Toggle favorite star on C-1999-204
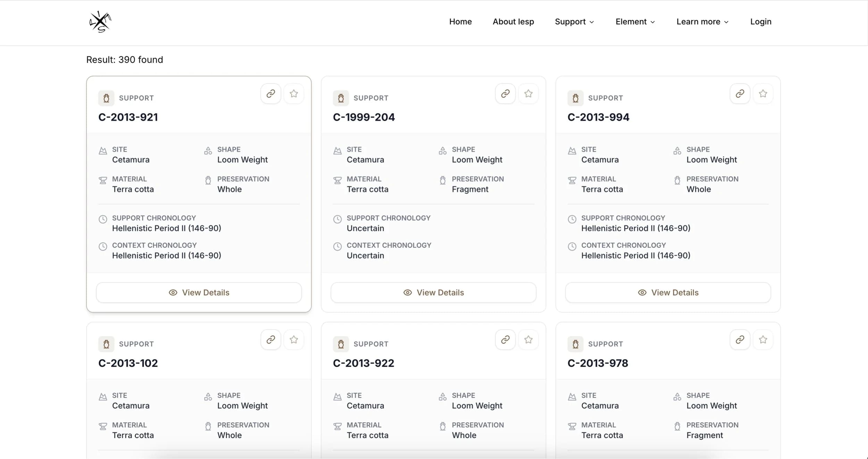The image size is (868, 459). [x=528, y=93]
